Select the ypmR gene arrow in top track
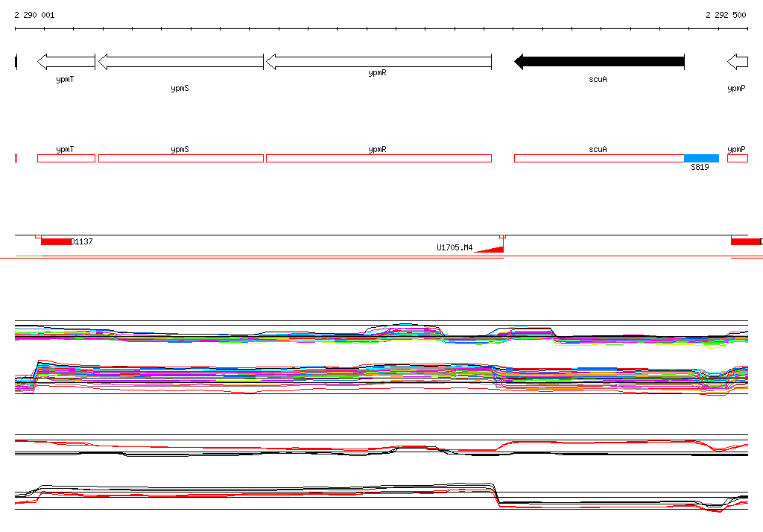Viewport: 763px width, 532px height. pos(379,62)
